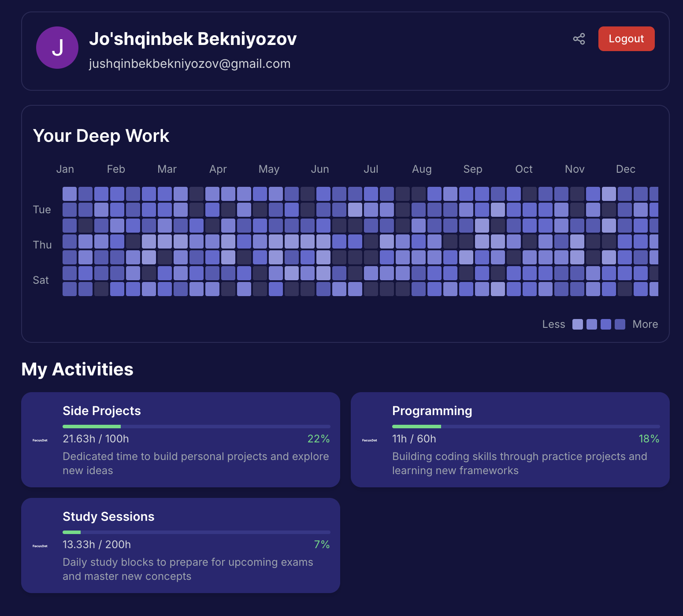
Task: Click the FocusDot logo on Programming card
Action: point(370,440)
